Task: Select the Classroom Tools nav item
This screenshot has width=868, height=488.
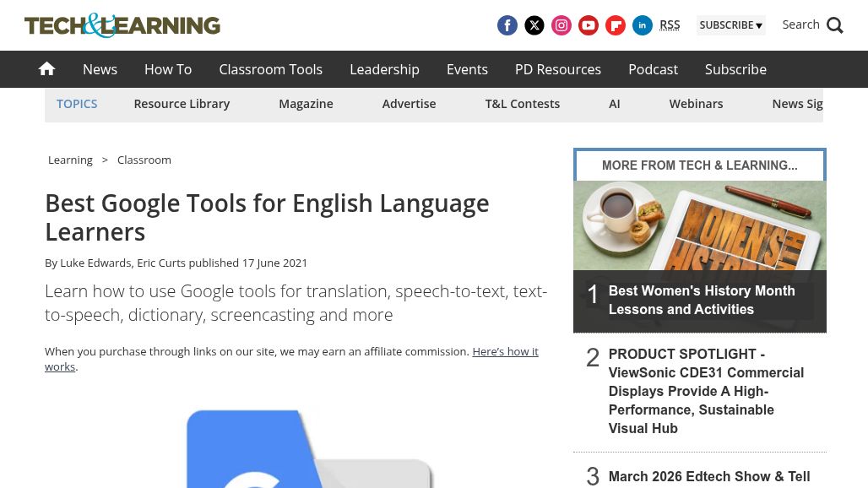Action: pyautogui.click(x=270, y=69)
